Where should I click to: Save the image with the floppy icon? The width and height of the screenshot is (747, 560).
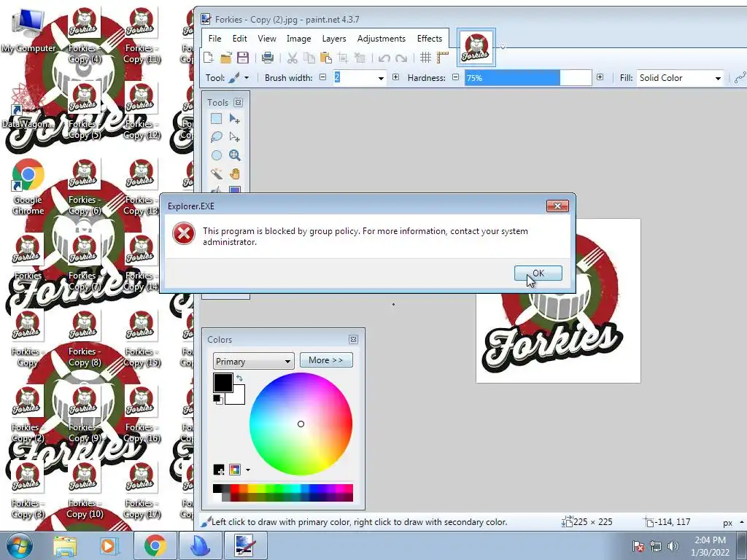tap(243, 58)
